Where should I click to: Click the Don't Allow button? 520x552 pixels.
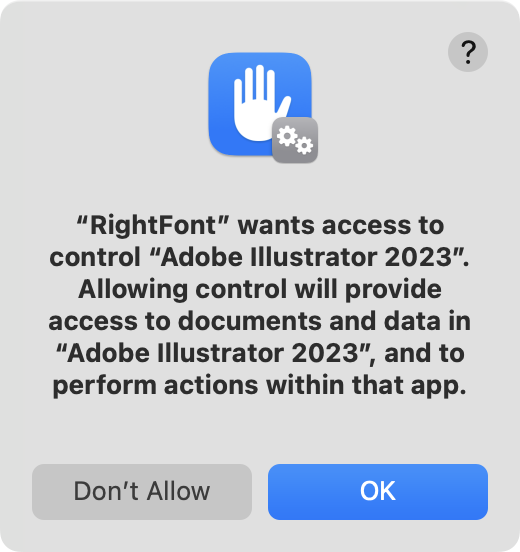coord(142,491)
